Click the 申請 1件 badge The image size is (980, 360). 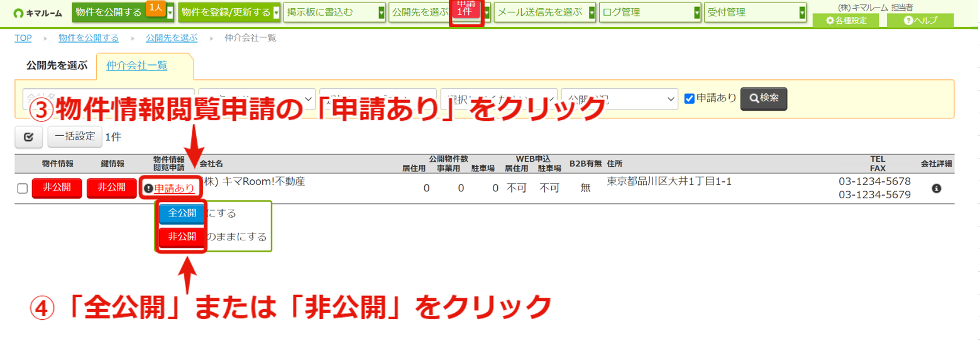click(465, 8)
